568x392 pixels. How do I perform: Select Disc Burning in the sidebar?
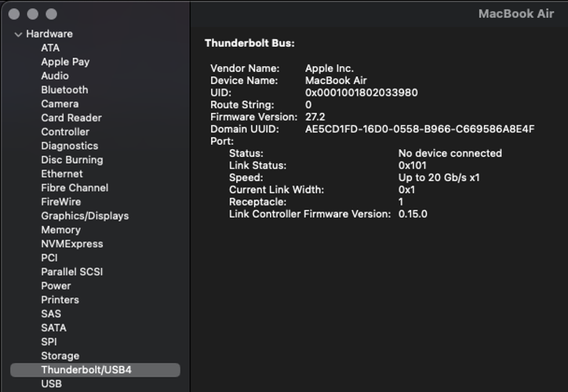click(72, 160)
